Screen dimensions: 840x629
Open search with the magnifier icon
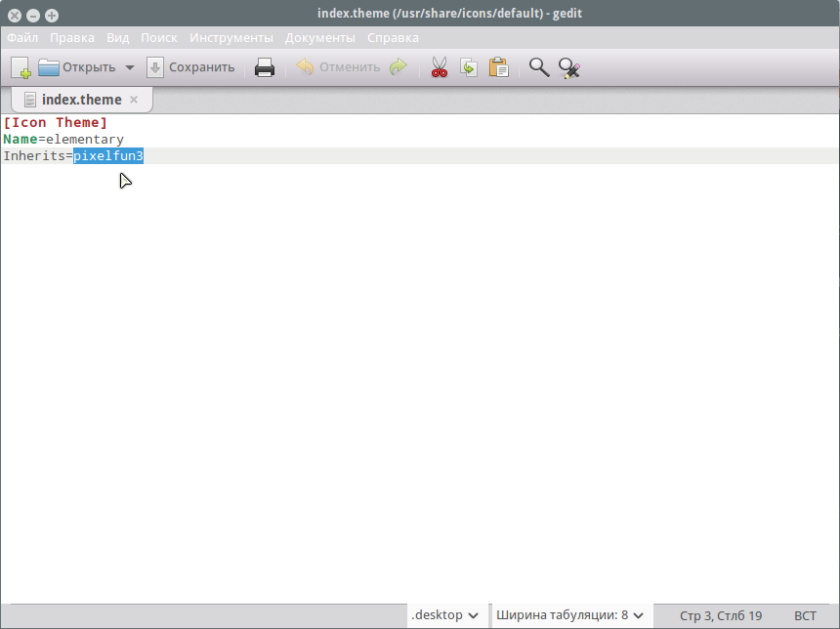(539, 67)
